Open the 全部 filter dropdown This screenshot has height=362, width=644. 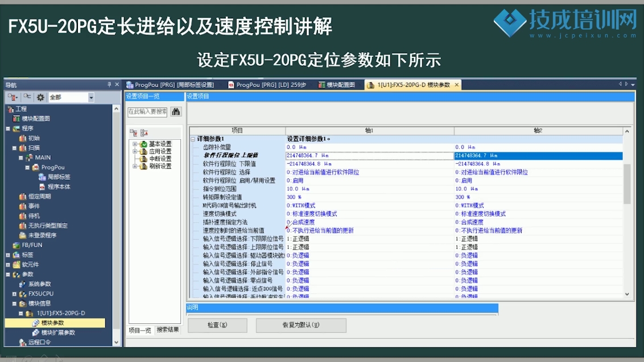tap(91, 98)
